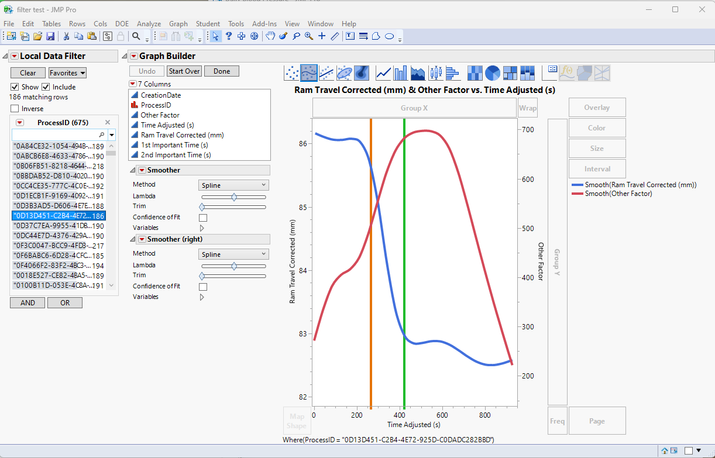Image resolution: width=715 pixels, height=458 pixels.
Task: Uncheck the Show checkbox
Action: [x=15, y=87]
